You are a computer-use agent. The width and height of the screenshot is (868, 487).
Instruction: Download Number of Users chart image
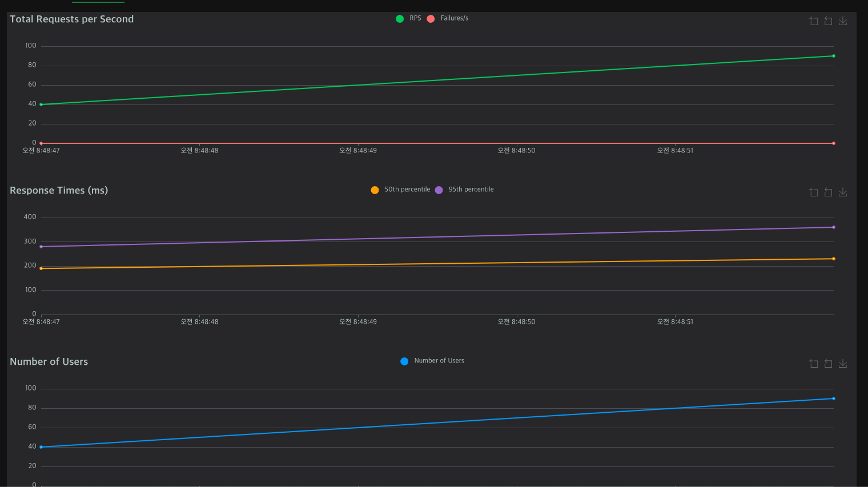point(843,364)
